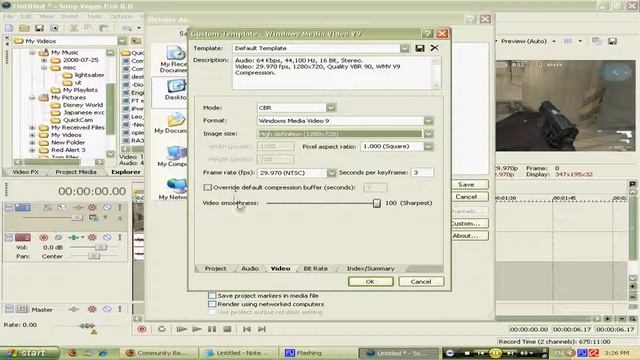Viewport: 640px width, 360px height.
Task: Open help in the Custom Template title bar
Action: coord(427,33)
